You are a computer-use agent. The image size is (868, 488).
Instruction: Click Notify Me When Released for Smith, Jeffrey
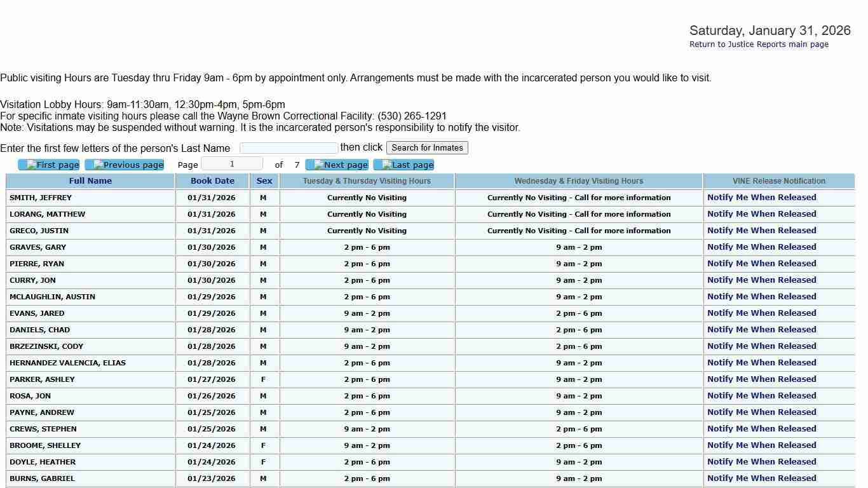pos(761,198)
